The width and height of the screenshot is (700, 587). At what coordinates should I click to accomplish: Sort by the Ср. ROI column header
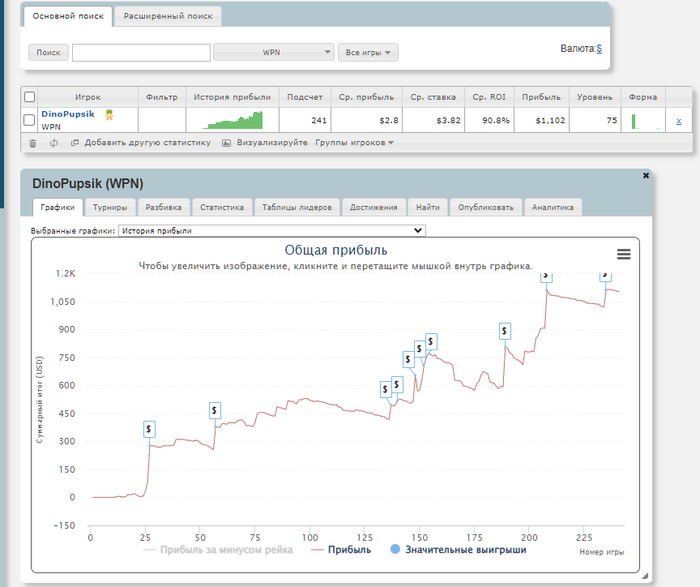tap(489, 97)
